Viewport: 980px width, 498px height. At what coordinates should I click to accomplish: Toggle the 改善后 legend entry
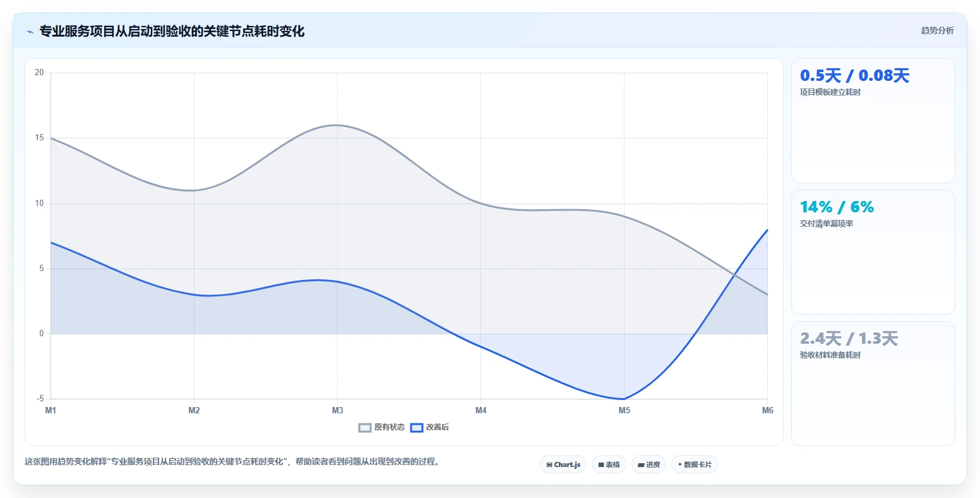(429, 427)
